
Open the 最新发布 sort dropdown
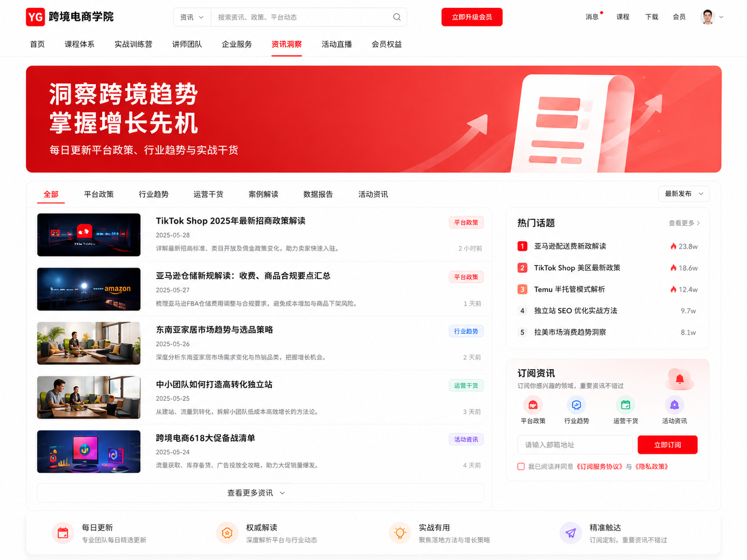[684, 194]
